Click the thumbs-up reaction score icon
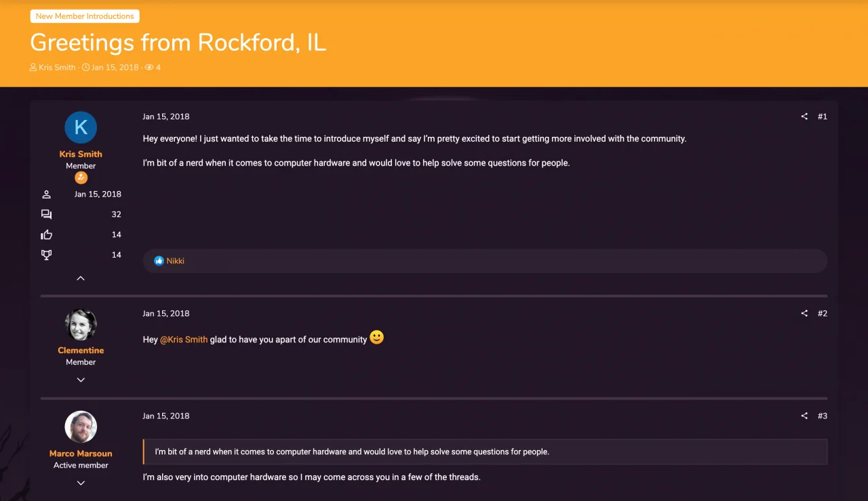868x501 pixels. click(x=46, y=235)
